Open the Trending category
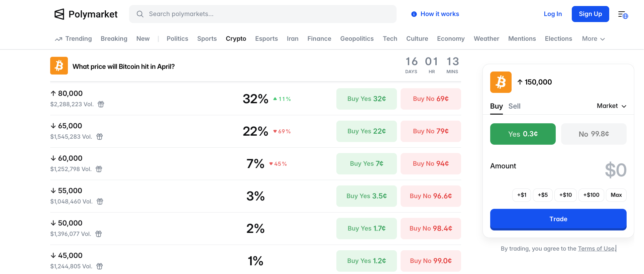644x274 pixels. [74, 39]
